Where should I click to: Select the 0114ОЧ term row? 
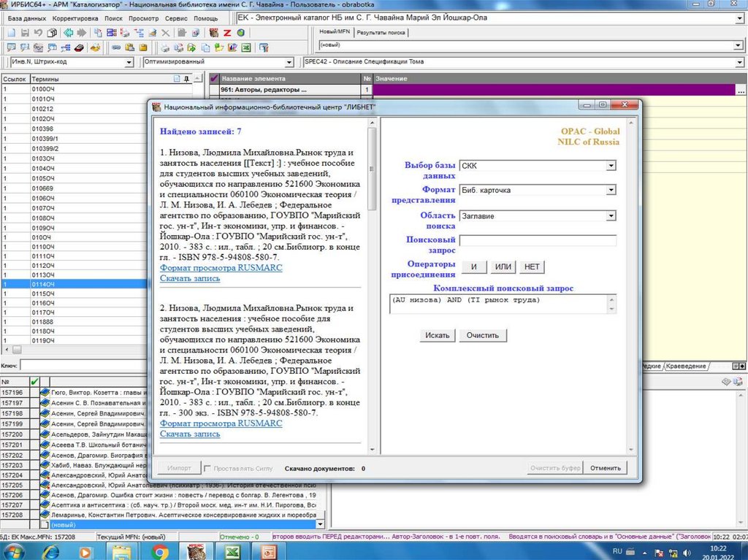(x=74, y=284)
